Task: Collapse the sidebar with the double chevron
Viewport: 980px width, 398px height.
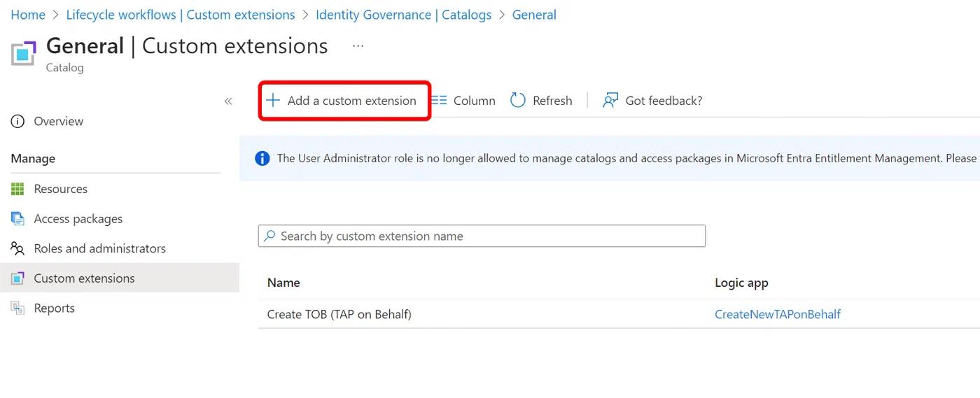Action: (x=228, y=101)
